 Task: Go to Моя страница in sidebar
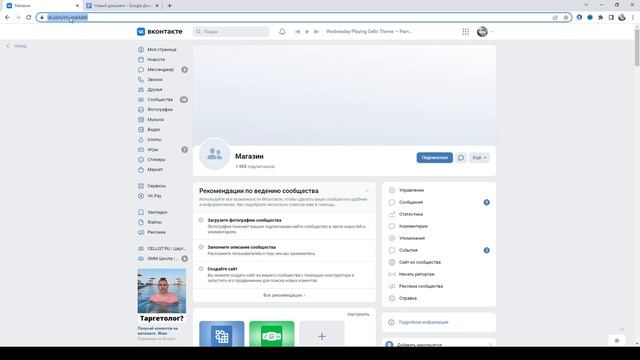pos(162,49)
